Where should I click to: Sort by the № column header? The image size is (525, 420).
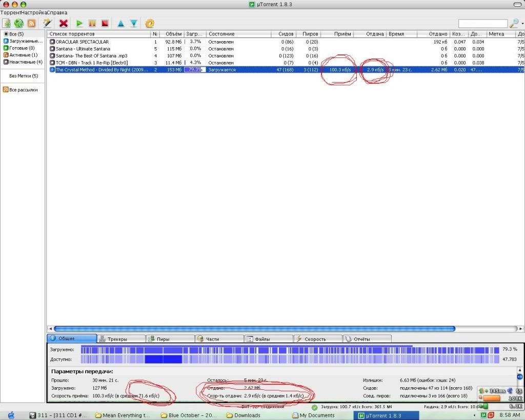point(155,34)
